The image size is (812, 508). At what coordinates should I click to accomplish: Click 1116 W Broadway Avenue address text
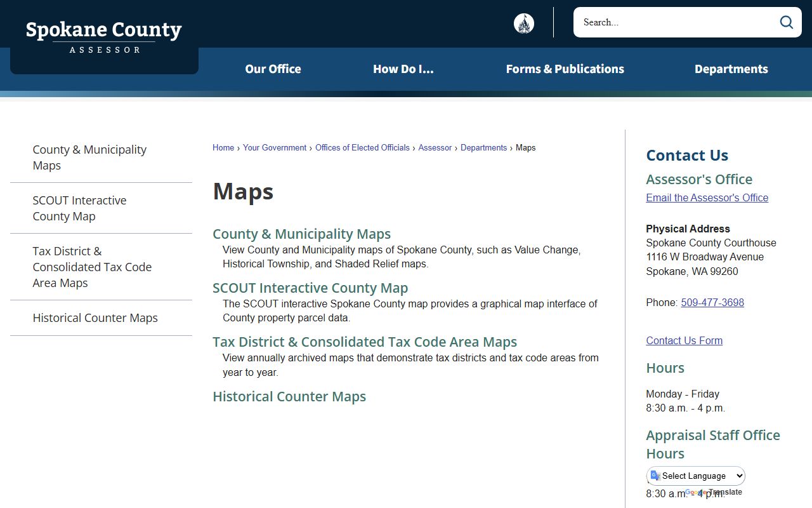[705, 257]
